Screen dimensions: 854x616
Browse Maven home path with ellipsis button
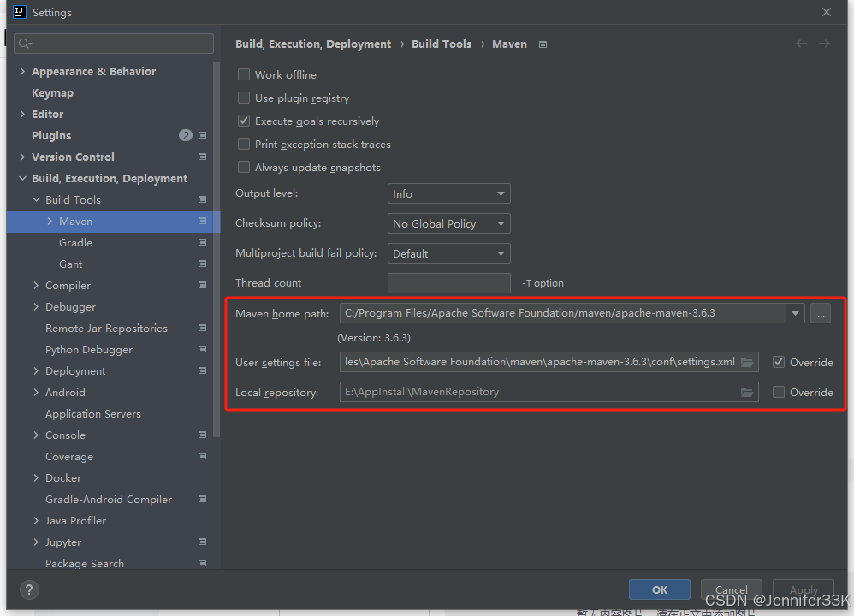click(x=821, y=313)
